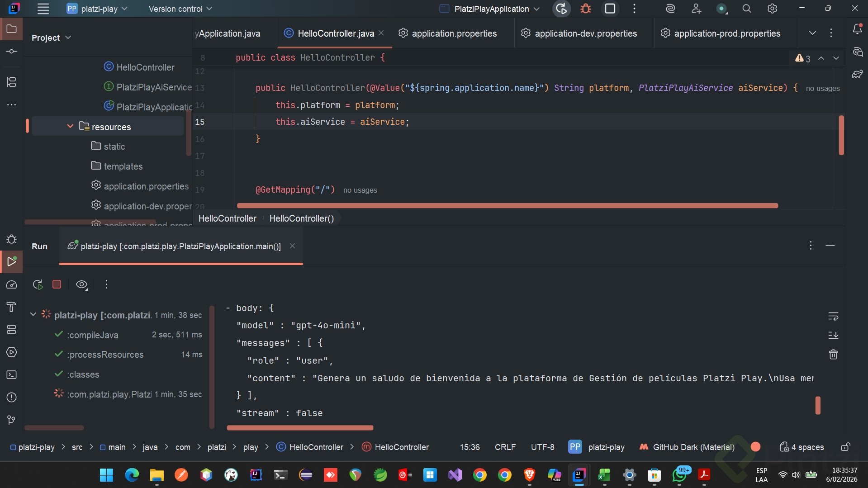Screen dimensions: 868x488
Task: Click the Debug bug icon in top toolbar
Action: coord(585,9)
